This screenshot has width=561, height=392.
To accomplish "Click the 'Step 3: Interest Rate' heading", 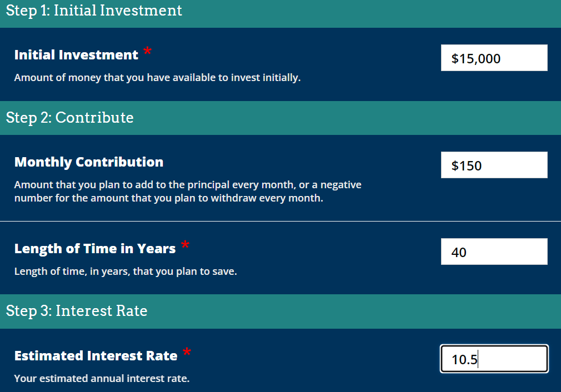I will point(77,310).
